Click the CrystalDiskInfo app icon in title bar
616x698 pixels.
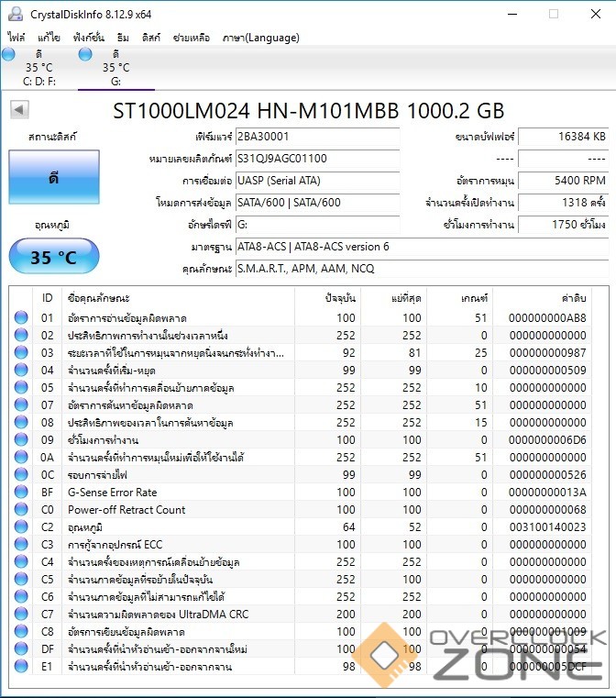(x=16, y=15)
